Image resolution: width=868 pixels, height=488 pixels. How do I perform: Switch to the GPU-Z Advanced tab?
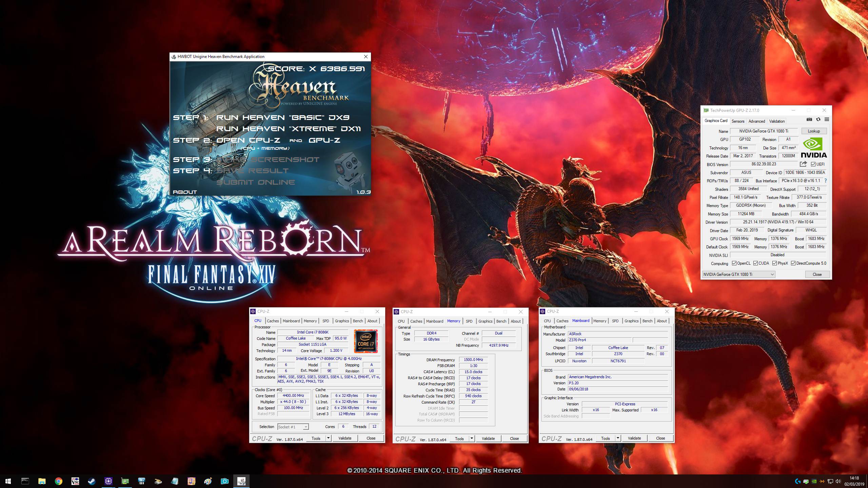(x=756, y=121)
